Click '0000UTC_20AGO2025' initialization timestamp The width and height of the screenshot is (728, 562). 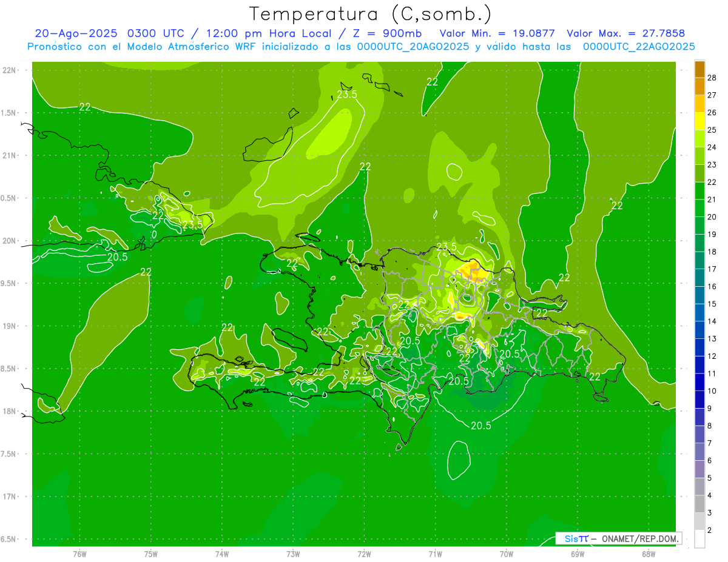click(x=413, y=47)
